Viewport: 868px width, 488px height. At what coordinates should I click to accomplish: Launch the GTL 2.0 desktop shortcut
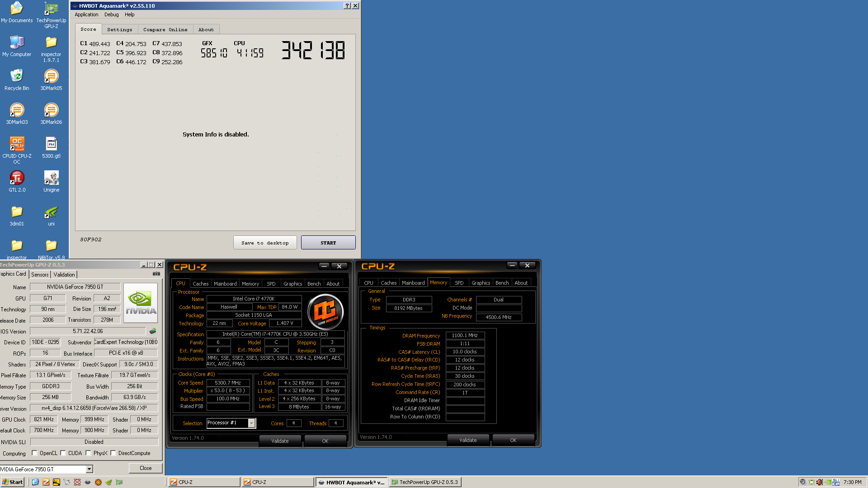(x=17, y=182)
